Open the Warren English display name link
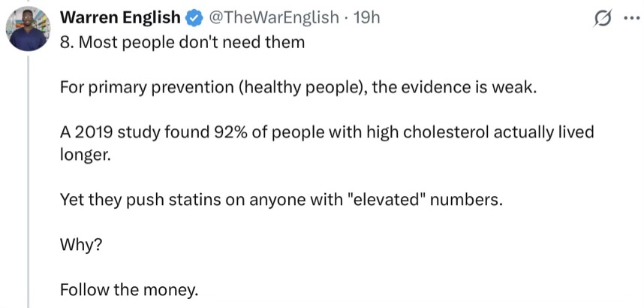Image resolution: width=644 pixels, height=308 pixels. tap(120, 18)
